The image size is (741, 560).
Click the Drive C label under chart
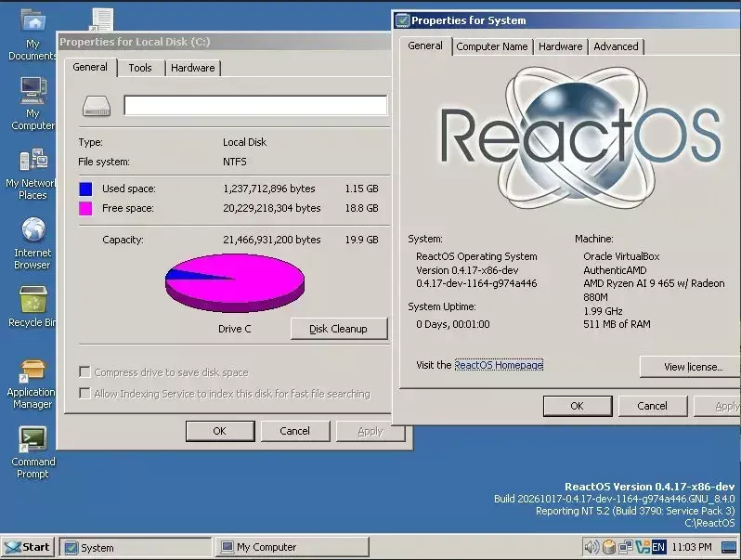coord(234,329)
